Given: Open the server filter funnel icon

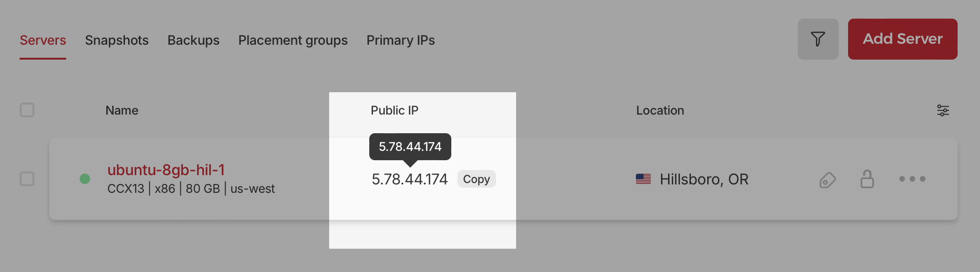Looking at the screenshot, I should [x=818, y=39].
